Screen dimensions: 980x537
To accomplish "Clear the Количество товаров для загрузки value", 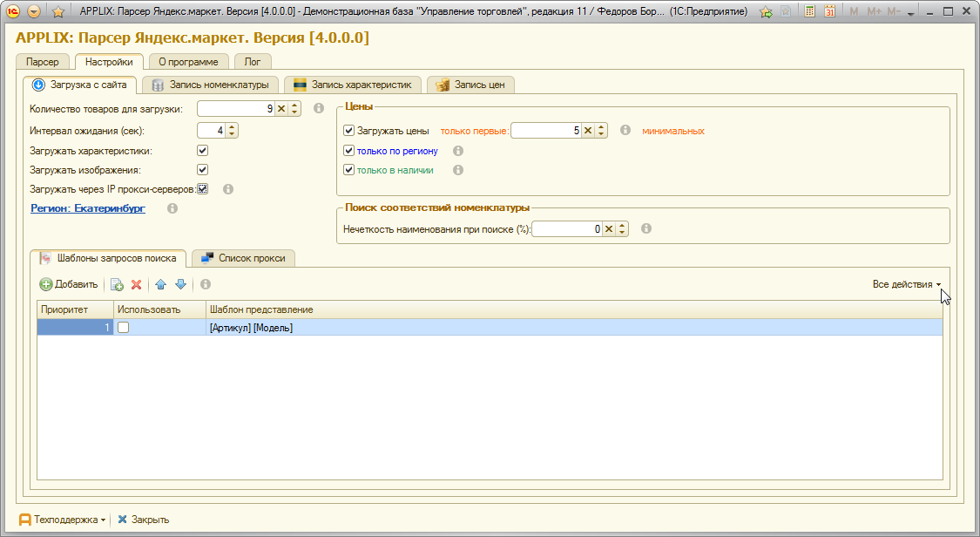I will tap(280, 108).
